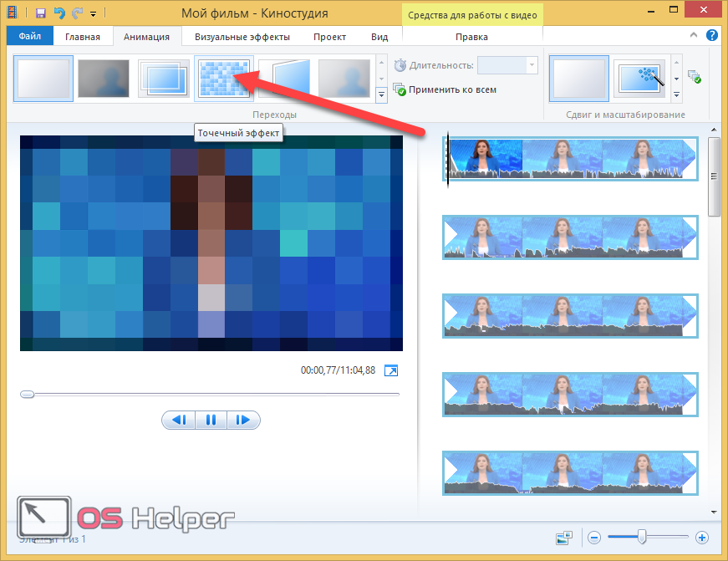Toggle thumbnail size view icon in status bar
Viewport: 728px width, 561px height.
pyautogui.click(x=565, y=538)
